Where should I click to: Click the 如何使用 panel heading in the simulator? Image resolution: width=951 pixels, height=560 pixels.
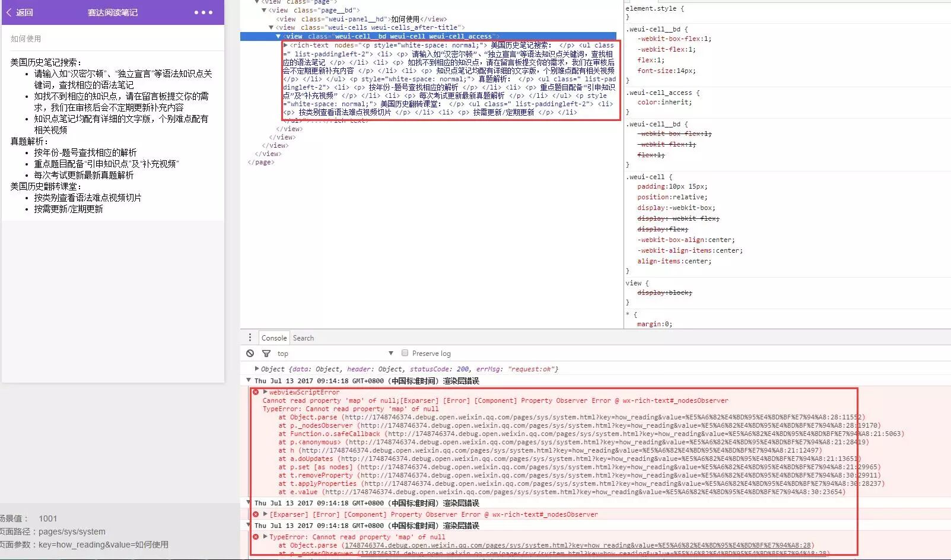pyautogui.click(x=26, y=39)
